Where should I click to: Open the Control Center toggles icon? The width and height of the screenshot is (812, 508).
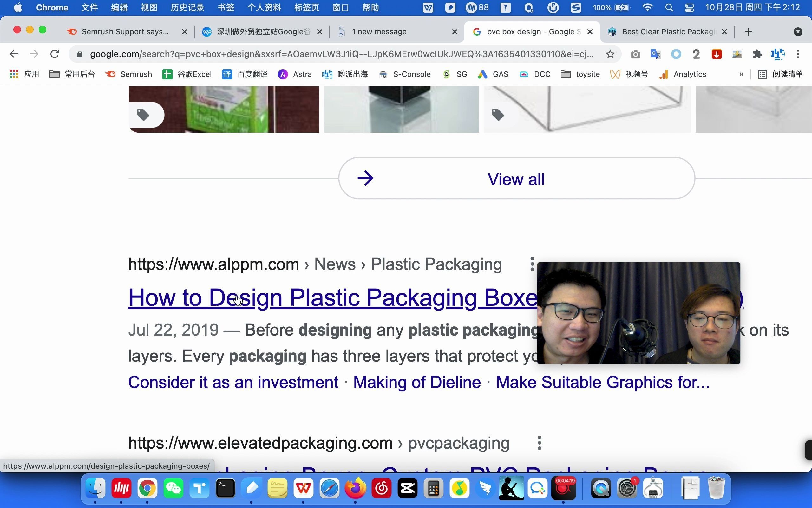point(689,7)
